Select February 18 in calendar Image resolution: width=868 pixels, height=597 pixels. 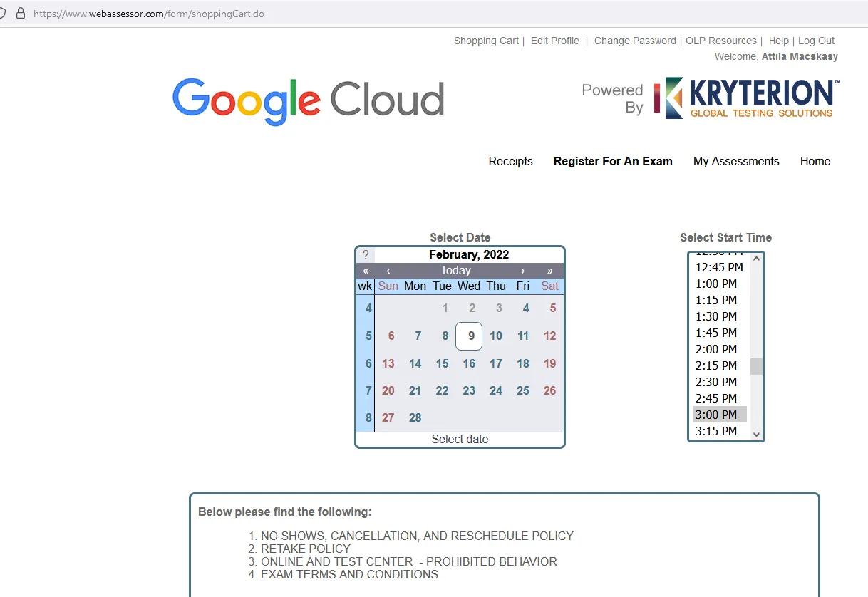click(x=523, y=363)
